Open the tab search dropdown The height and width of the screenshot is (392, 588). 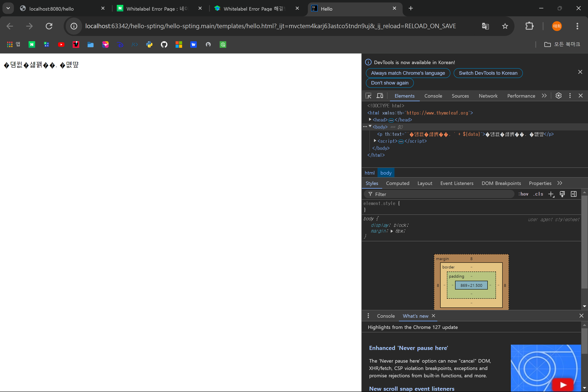tap(8, 8)
